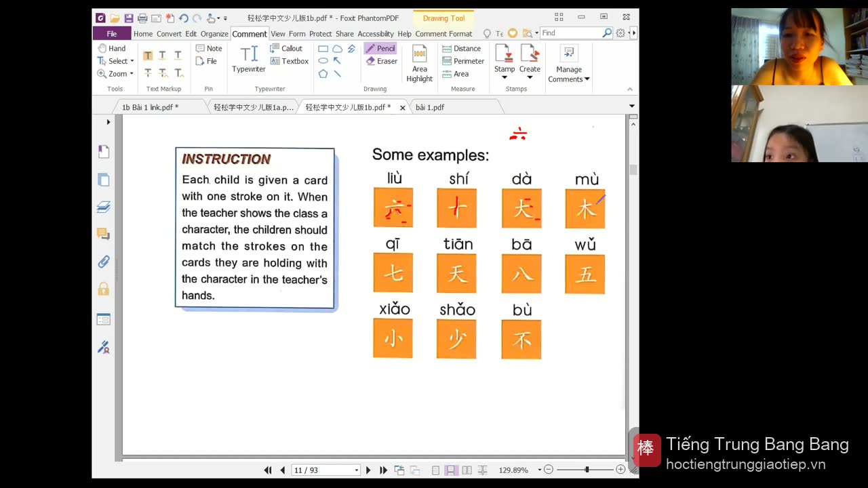The width and height of the screenshot is (868, 488).
Task: Go to the next page
Action: click(368, 470)
